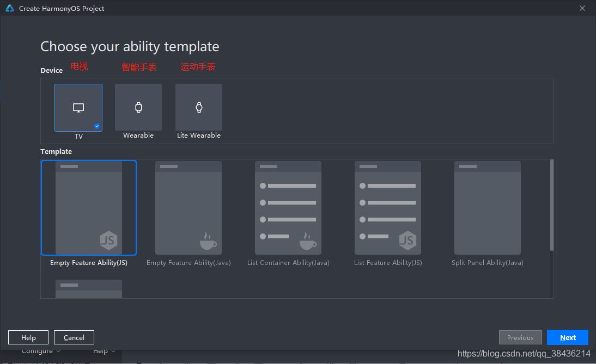Click the List Container Ability(Java) label
This screenshot has width=596, height=364.
(x=288, y=263)
